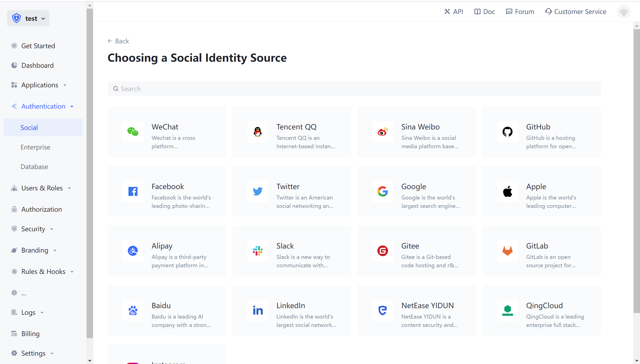Image resolution: width=640 pixels, height=364 pixels.
Task: Select the GitHub octocat icon
Action: coord(507,132)
